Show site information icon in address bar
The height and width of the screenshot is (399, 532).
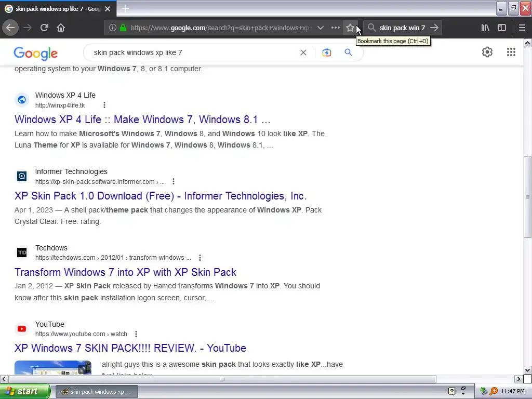[113, 28]
